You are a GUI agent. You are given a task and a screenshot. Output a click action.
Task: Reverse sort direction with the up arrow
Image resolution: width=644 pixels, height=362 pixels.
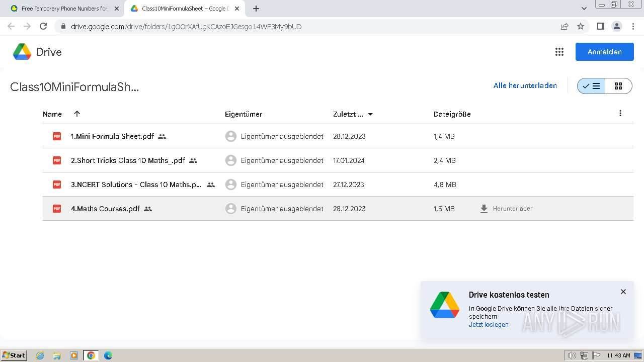(77, 114)
